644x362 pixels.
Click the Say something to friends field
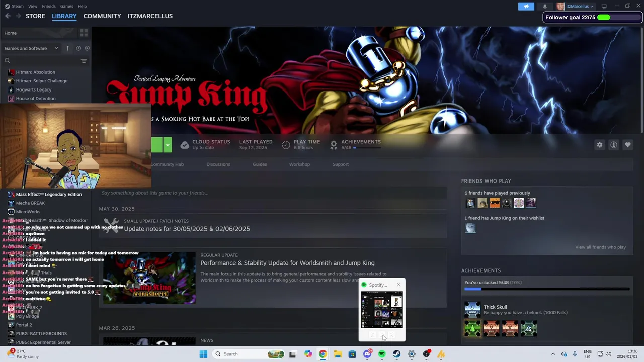tap(273, 193)
